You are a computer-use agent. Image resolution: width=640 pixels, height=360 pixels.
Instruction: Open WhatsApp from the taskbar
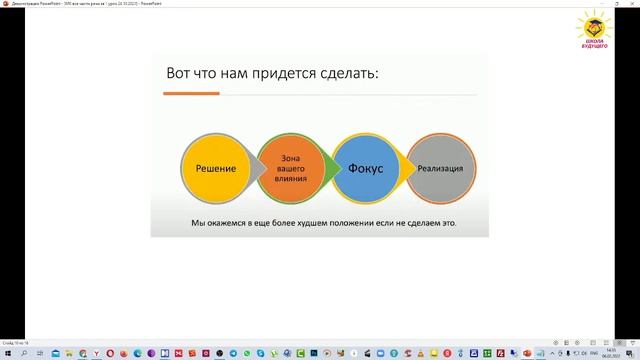coord(247,353)
